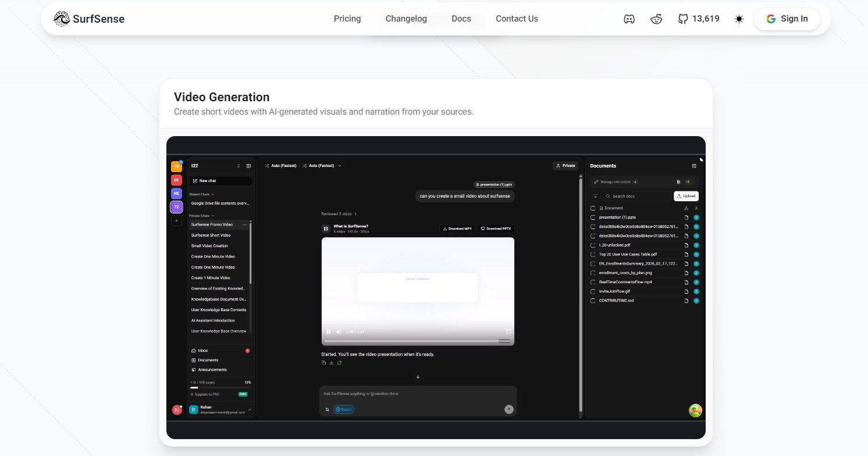This screenshot has height=456, width=868.
Task: Start a New chat from the sidebar
Action: (220, 180)
